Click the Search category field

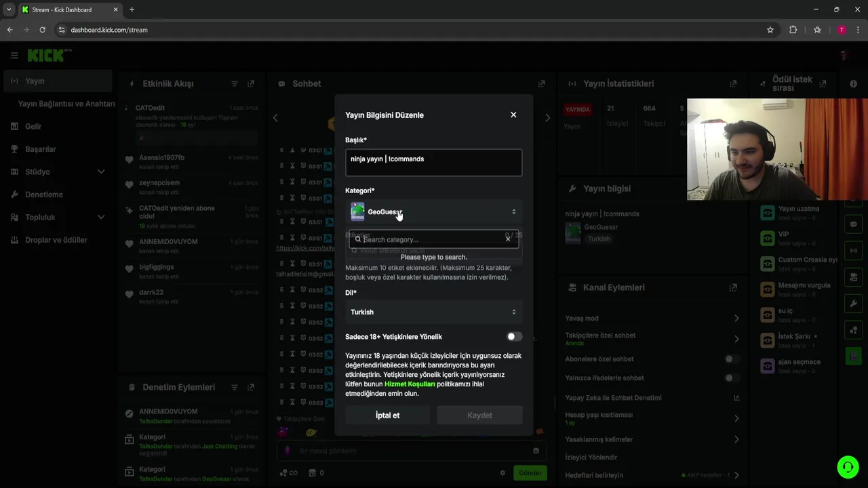point(433,239)
